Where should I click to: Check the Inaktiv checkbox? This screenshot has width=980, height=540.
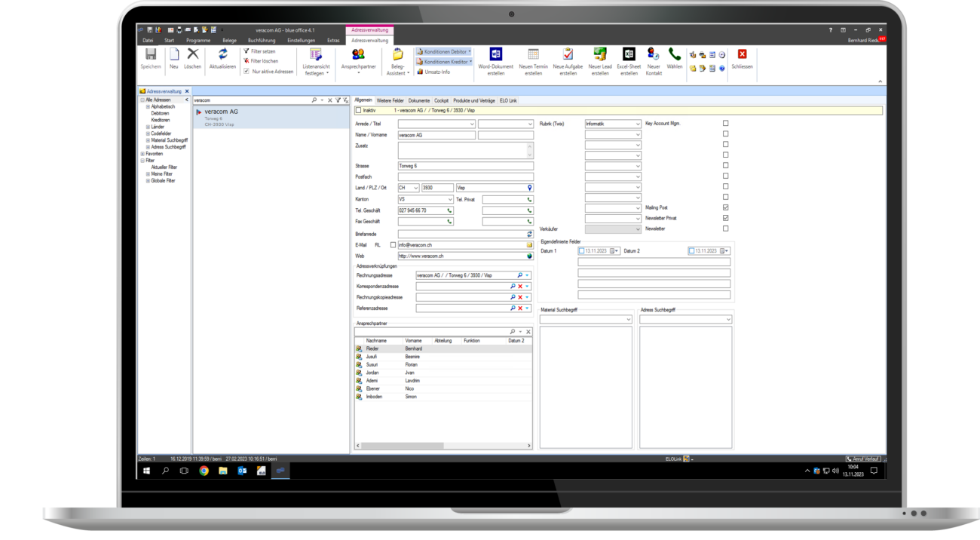pyautogui.click(x=358, y=110)
